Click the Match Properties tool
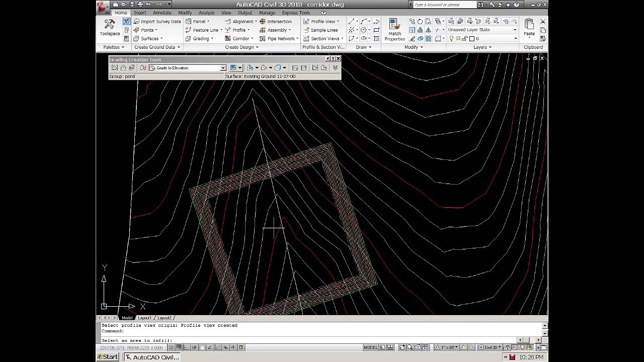Screen dimensions: 644x362 point(394,29)
